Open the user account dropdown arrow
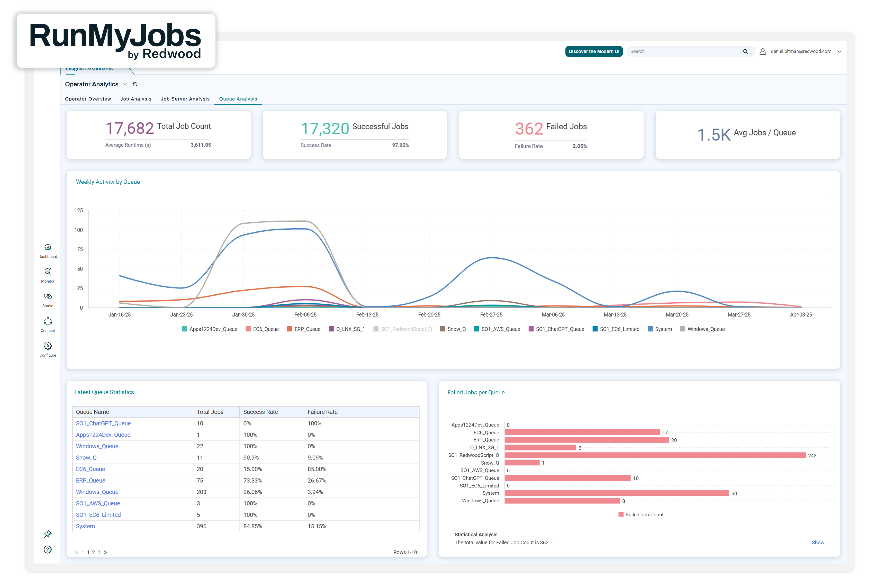 [x=839, y=52]
